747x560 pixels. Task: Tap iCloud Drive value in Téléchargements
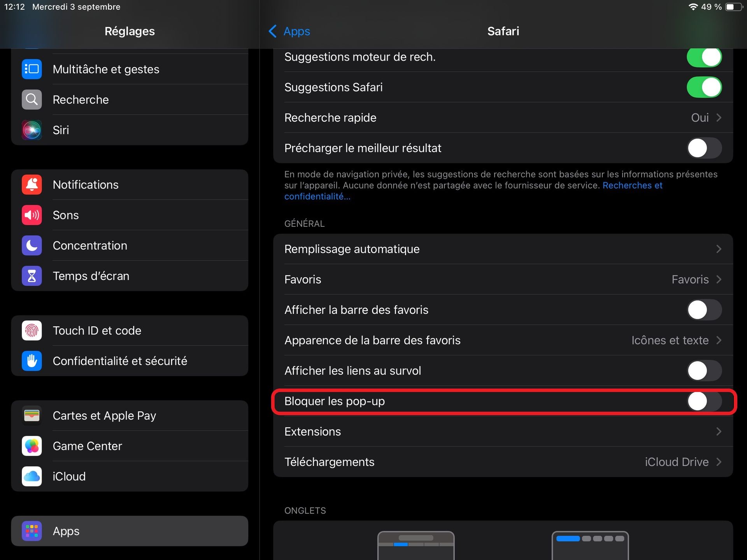point(677,462)
